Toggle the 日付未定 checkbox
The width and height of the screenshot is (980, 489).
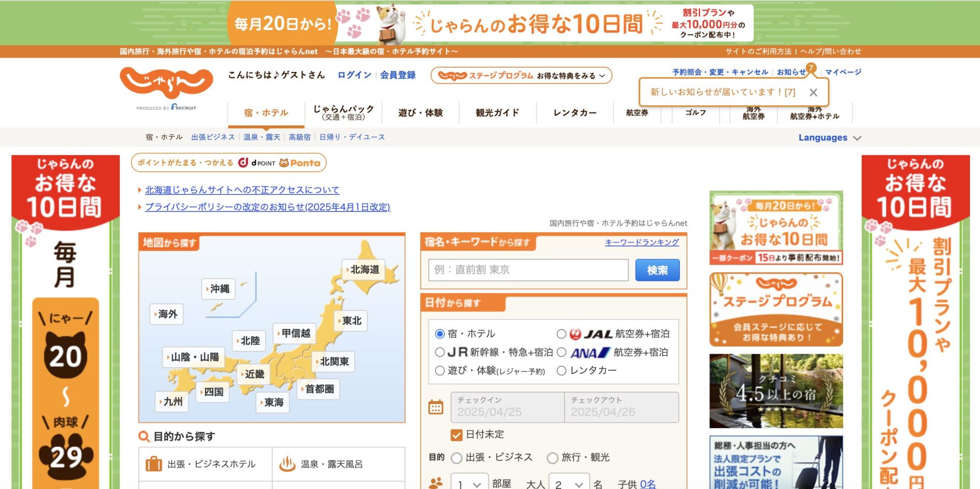457,435
